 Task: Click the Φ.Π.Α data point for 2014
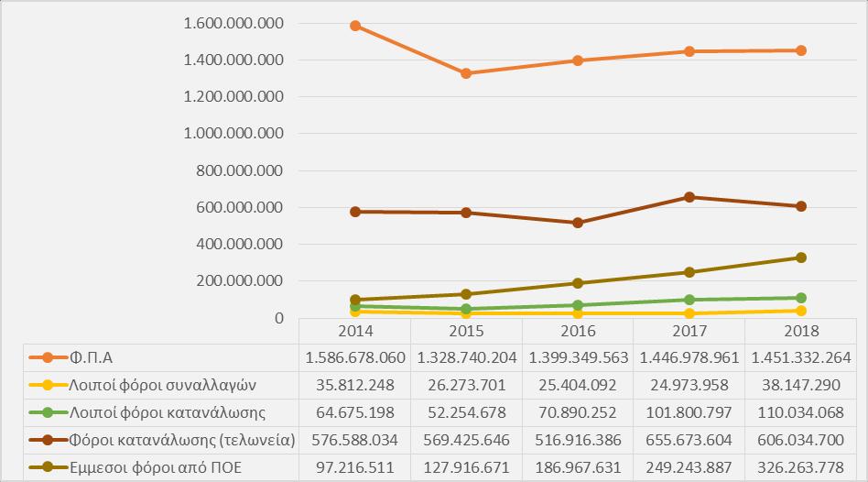point(355,26)
